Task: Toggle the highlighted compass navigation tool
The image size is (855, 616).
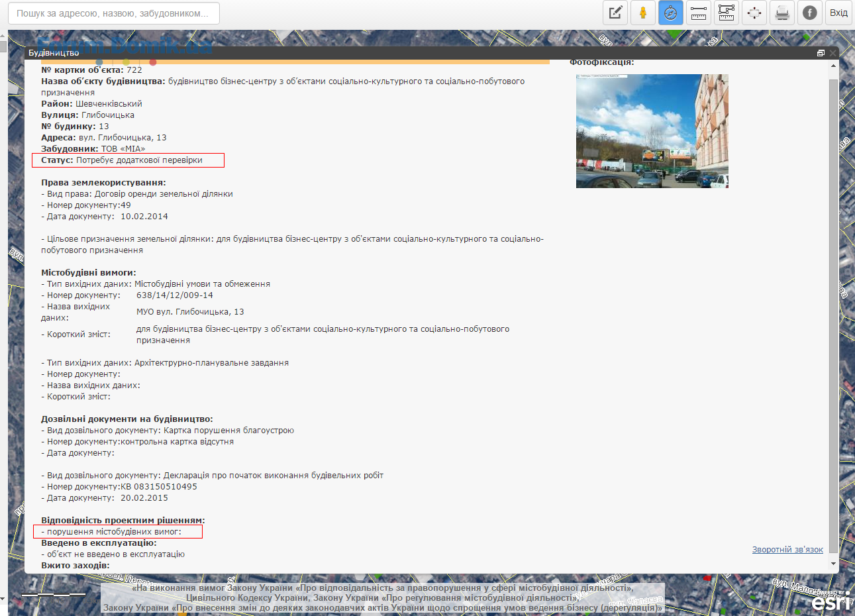Action: [671, 13]
